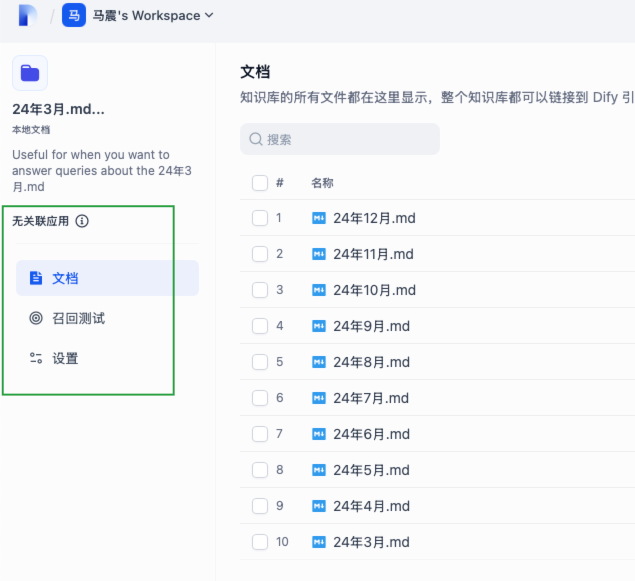Click the magnifier icon in search box

[x=256, y=139]
